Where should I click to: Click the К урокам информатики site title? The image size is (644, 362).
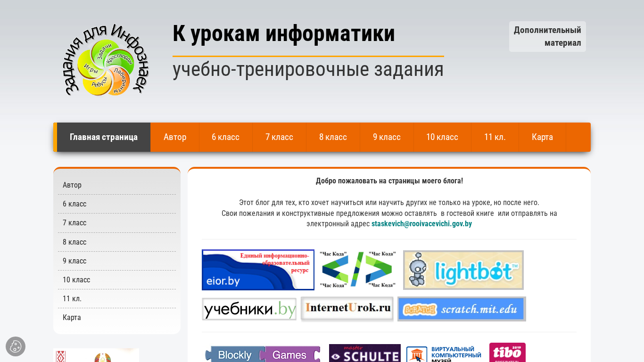coord(284,34)
